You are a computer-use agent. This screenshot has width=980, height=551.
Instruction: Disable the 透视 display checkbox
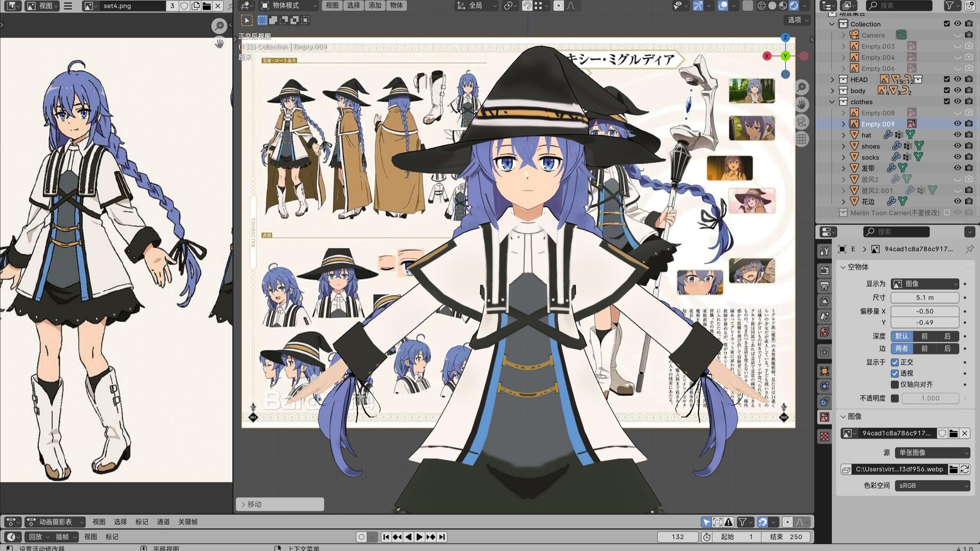coord(895,373)
